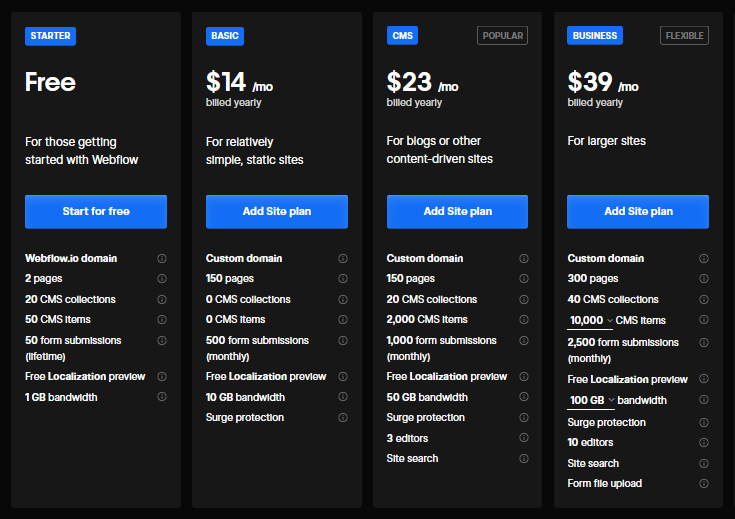
Task: Show info for Basic Free Localization preview
Action: point(343,376)
